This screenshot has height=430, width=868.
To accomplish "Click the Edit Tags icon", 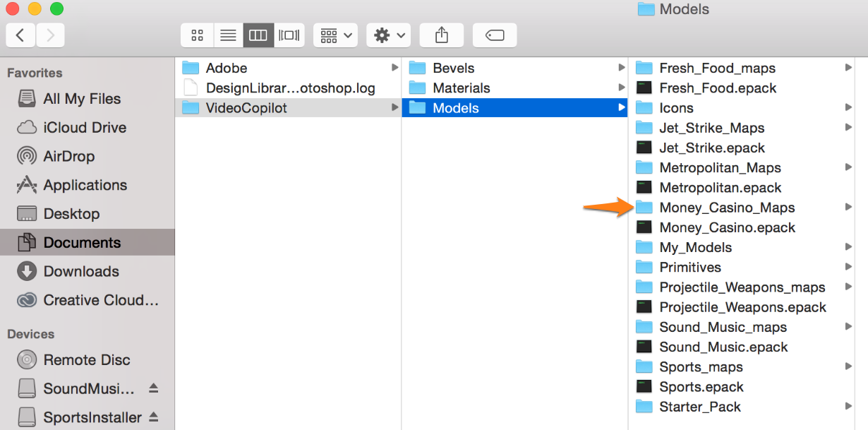I will point(495,35).
